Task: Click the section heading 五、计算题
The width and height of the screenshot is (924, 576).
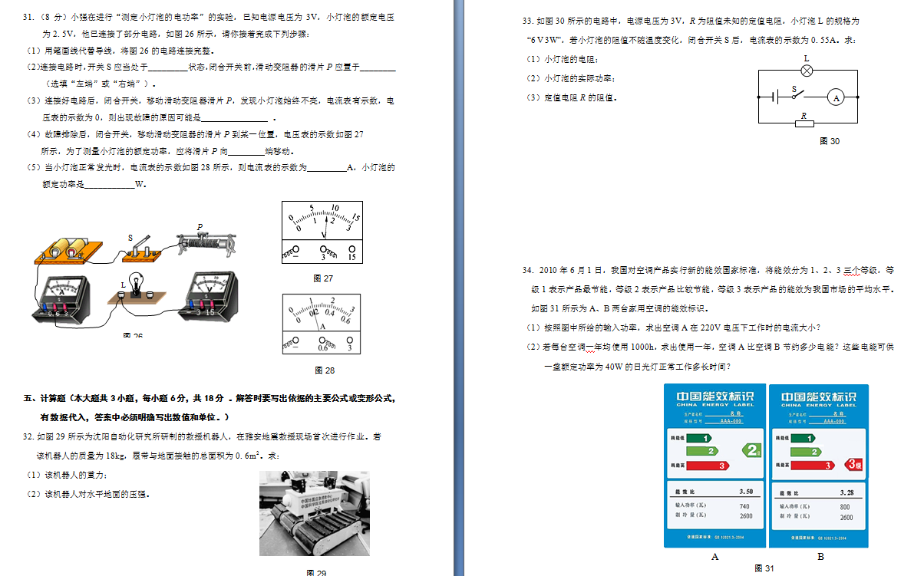Action: pos(46,398)
